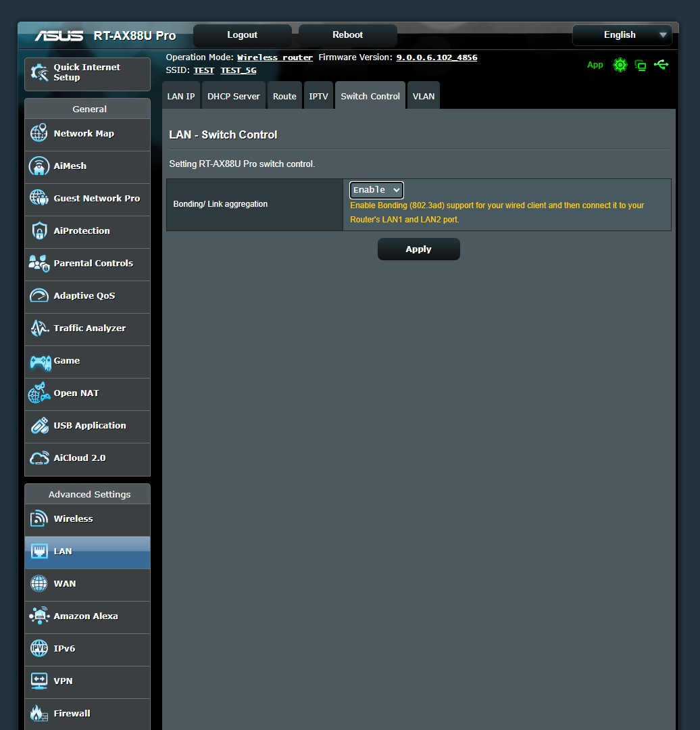Image resolution: width=700 pixels, height=730 pixels.
Task: Open the Parental Controls menu label
Action: click(x=93, y=264)
